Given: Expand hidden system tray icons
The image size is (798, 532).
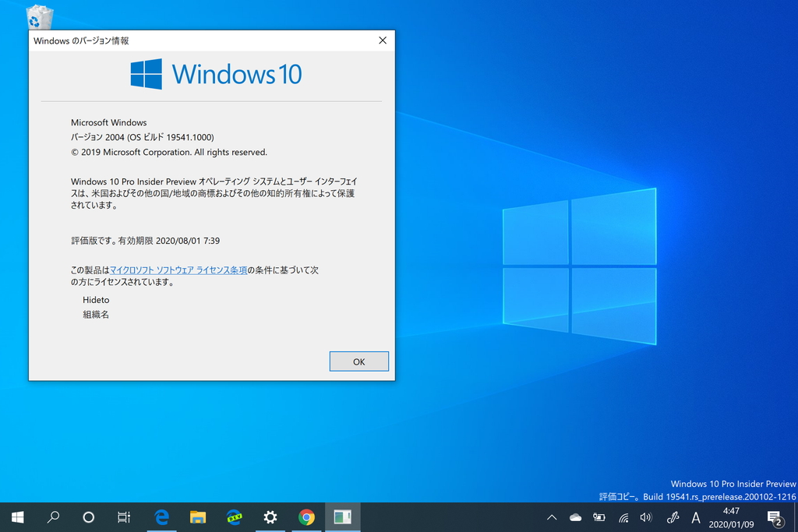Looking at the screenshot, I should coord(552,517).
